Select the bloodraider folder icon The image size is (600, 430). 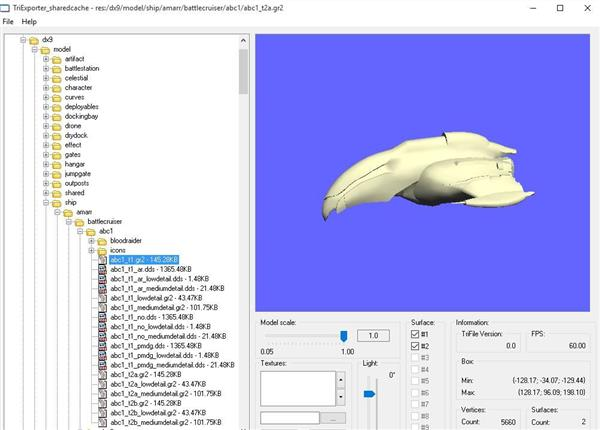point(102,241)
